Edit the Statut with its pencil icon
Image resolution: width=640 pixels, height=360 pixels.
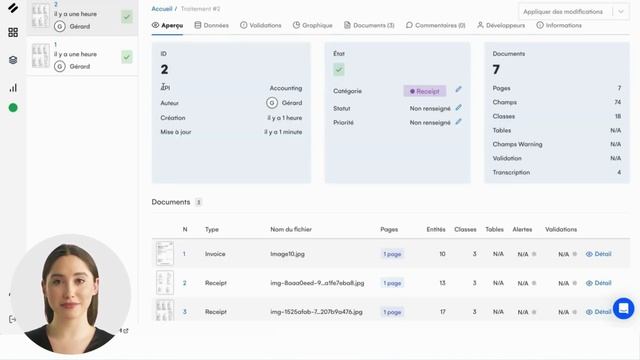458,107
